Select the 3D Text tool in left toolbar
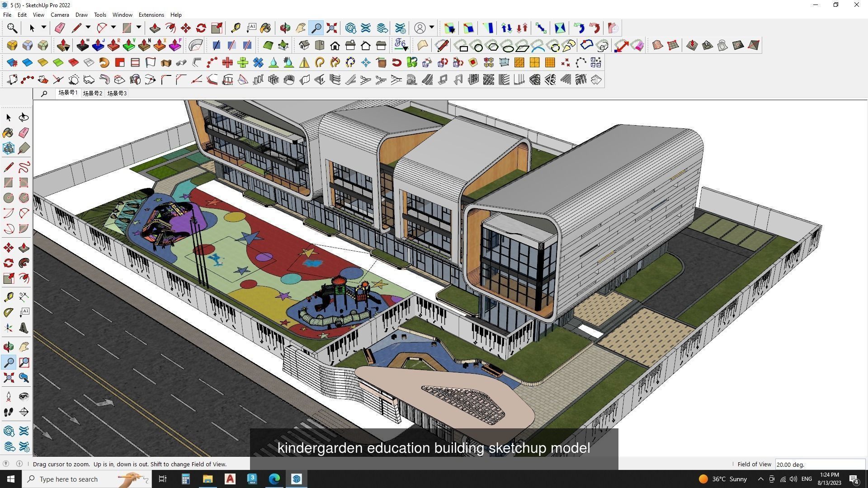 point(24,328)
